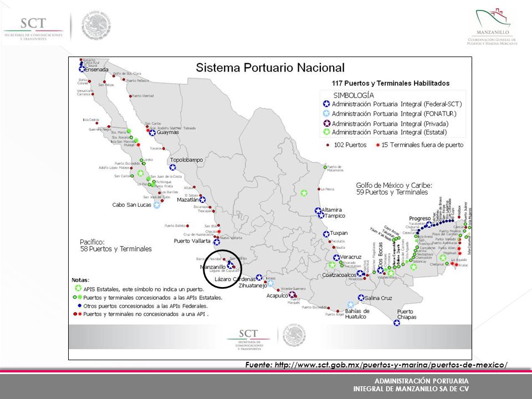Click the 'Zihuatanejo' map label
The height and width of the screenshot is (399, 532).
click(x=253, y=286)
